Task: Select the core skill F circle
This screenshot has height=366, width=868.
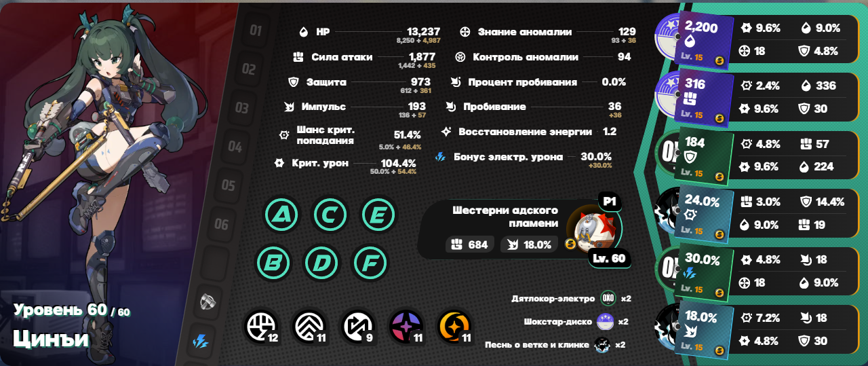Action: pos(371,262)
